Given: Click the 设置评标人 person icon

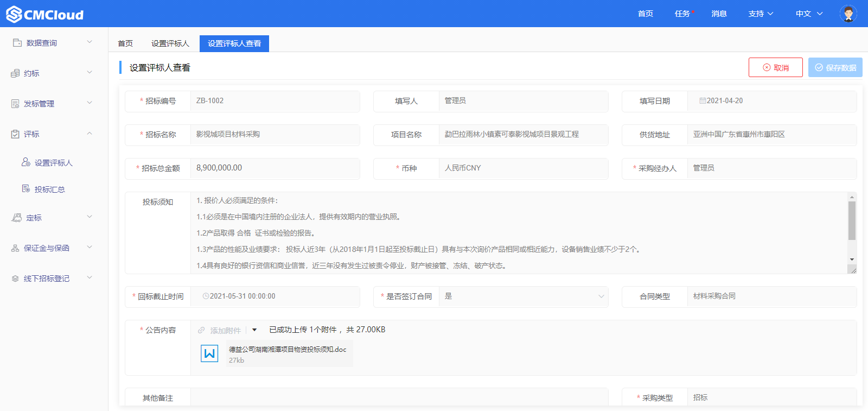Looking at the screenshot, I should pos(26,162).
